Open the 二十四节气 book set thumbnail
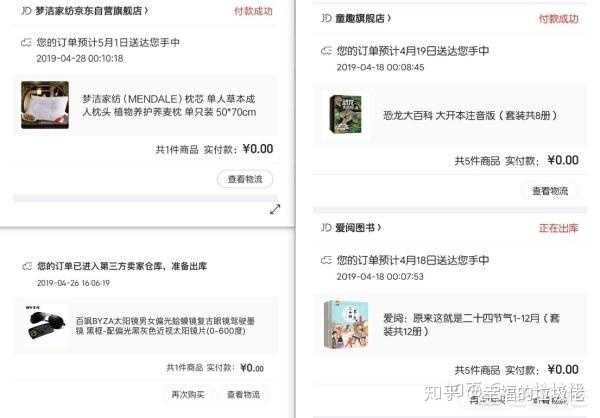Image resolution: width=600 pixels, height=418 pixels. click(346, 324)
